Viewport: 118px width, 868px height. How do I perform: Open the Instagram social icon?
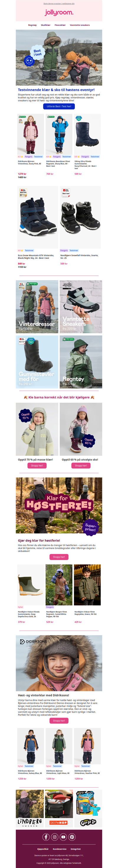coord(55,837)
